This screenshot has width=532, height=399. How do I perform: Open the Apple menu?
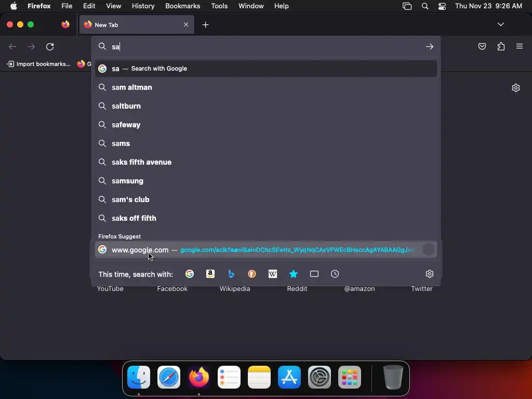[14, 6]
